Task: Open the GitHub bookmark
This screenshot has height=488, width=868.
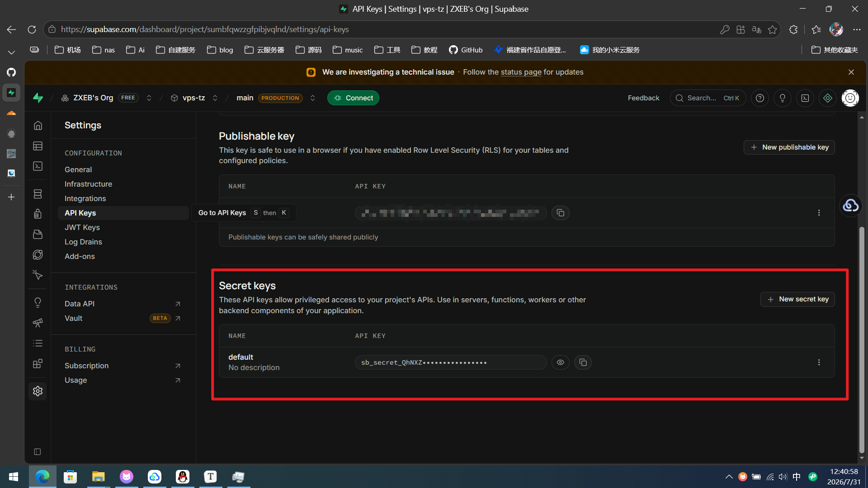Action: 466,50
